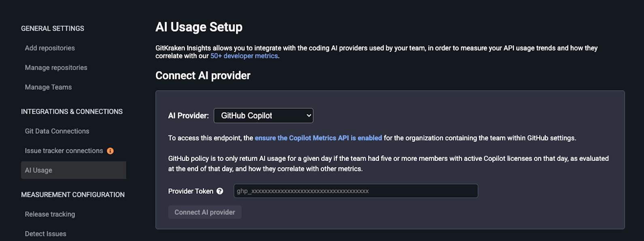Click the help icon next to Provider Token

pyautogui.click(x=219, y=191)
